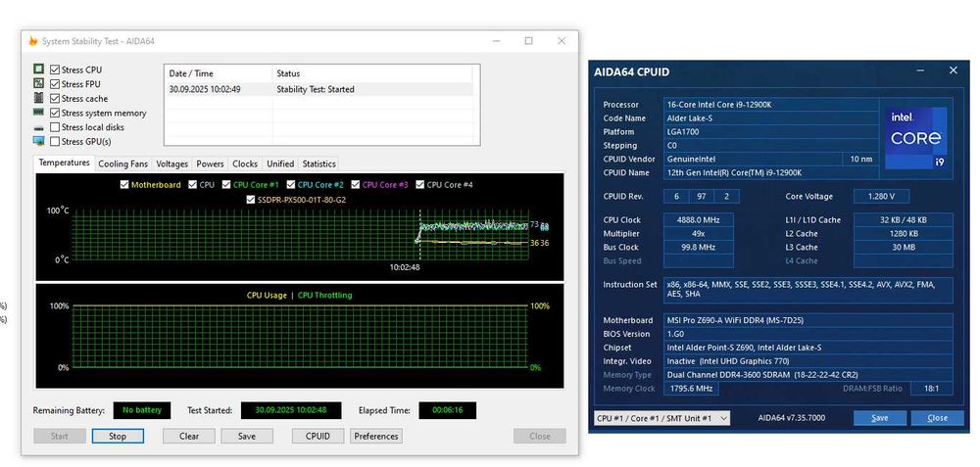Viewport: 980px width, 467px height.
Task: Click the Intel Core i9 logo badge
Action: point(915,138)
